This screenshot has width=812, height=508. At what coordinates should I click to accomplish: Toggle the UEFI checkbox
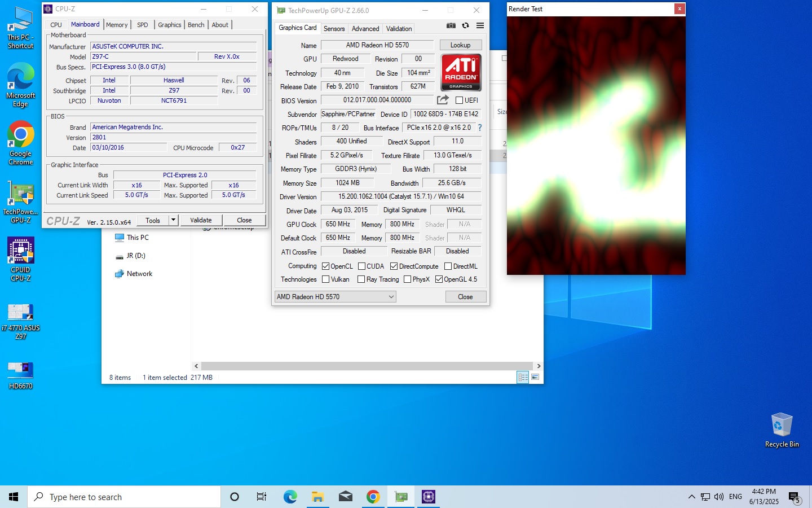[459, 100]
